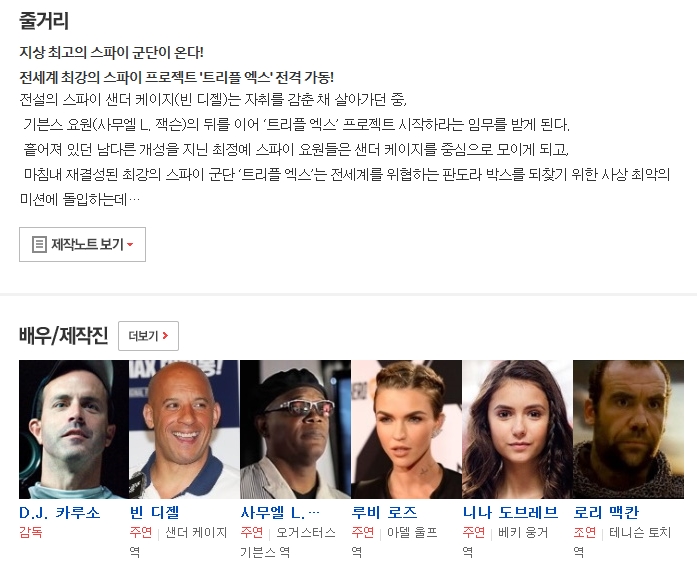The width and height of the screenshot is (697, 574).
Task: Open 빈 디젤 actor photo
Action: (184, 429)
